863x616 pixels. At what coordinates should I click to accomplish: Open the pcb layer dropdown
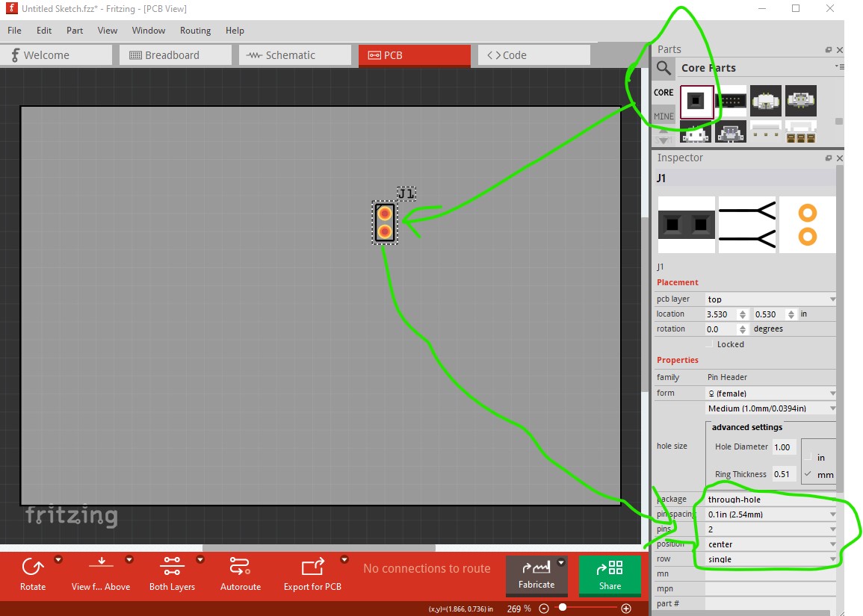point(770,299)
